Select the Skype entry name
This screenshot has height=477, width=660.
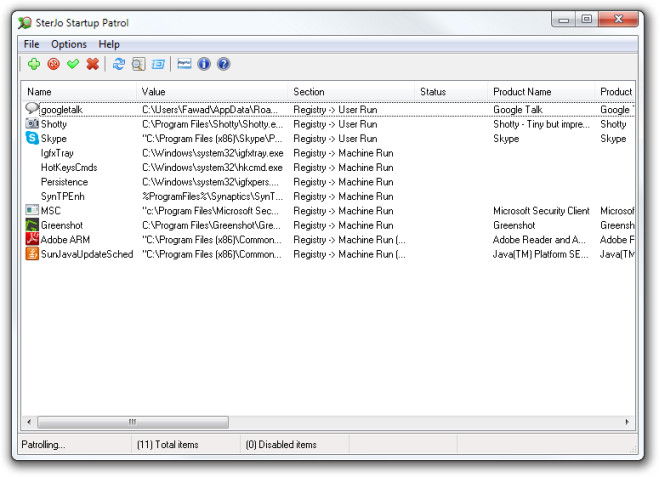pyautogui.click(x=53, y=138)
